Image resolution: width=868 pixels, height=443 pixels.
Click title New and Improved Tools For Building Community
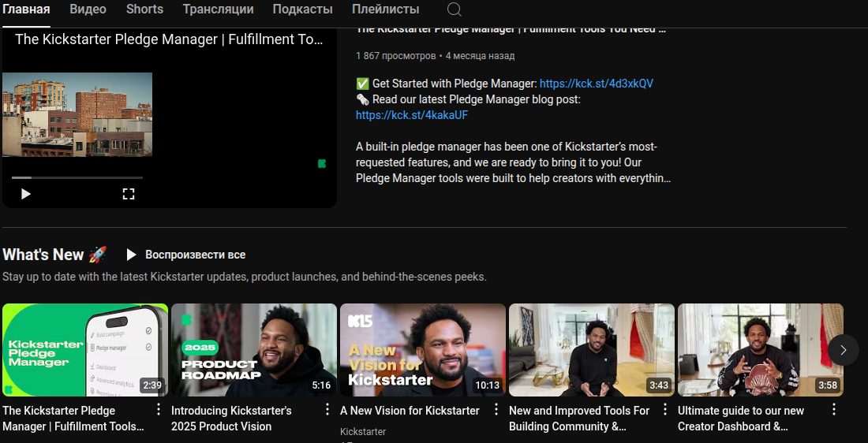tap(579, 419)
